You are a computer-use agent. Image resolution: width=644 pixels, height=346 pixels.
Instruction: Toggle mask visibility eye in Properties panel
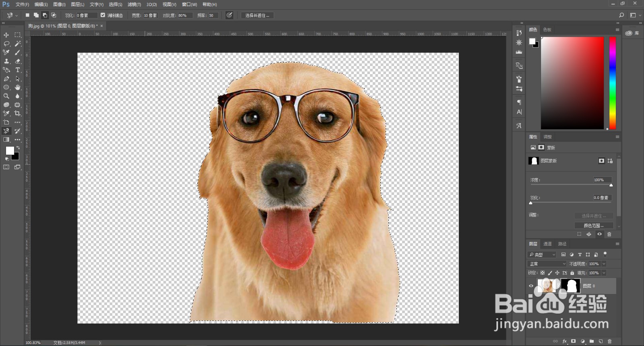click(599, 234)
